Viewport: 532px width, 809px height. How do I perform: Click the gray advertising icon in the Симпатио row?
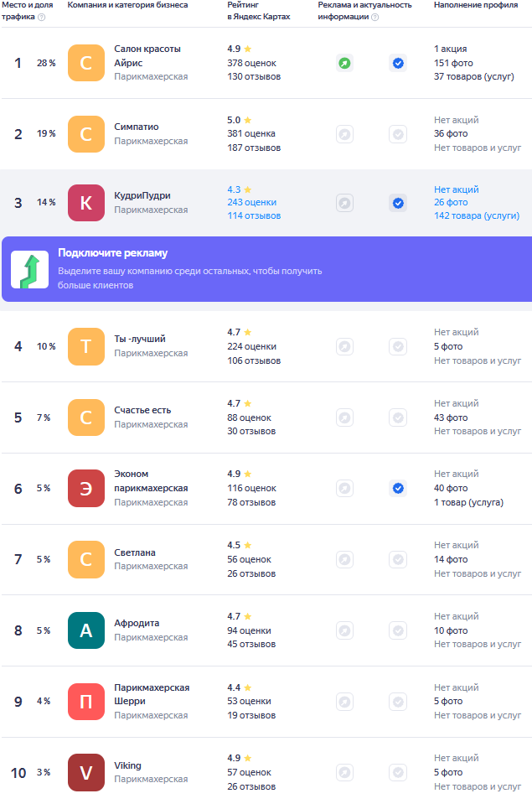[344, 134]
